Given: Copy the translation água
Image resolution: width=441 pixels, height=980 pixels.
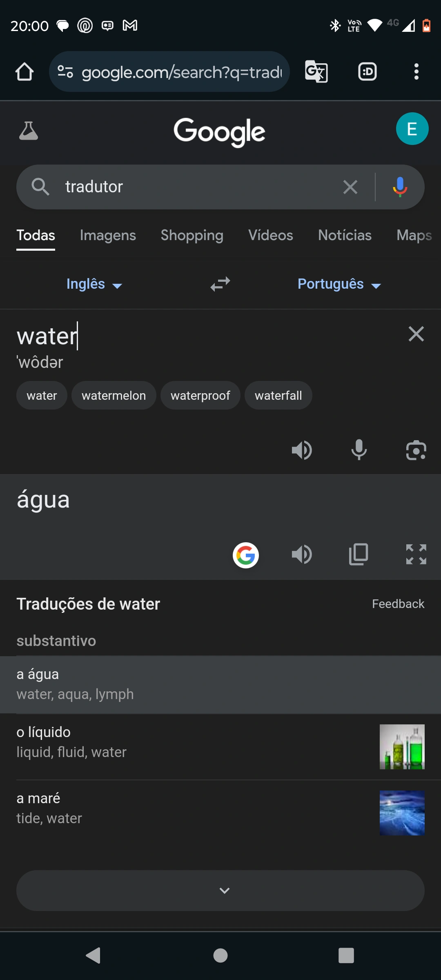Looking at the screenshot, I should pyautogui.click(x=359, y=555).
